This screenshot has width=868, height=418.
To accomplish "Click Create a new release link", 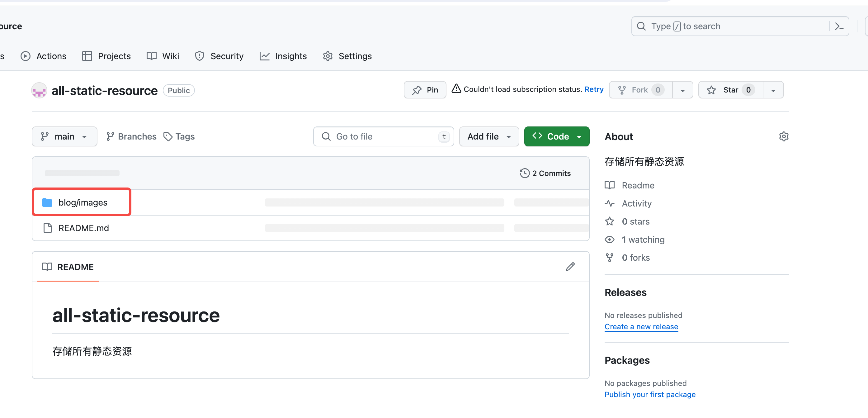I will 641,327.
